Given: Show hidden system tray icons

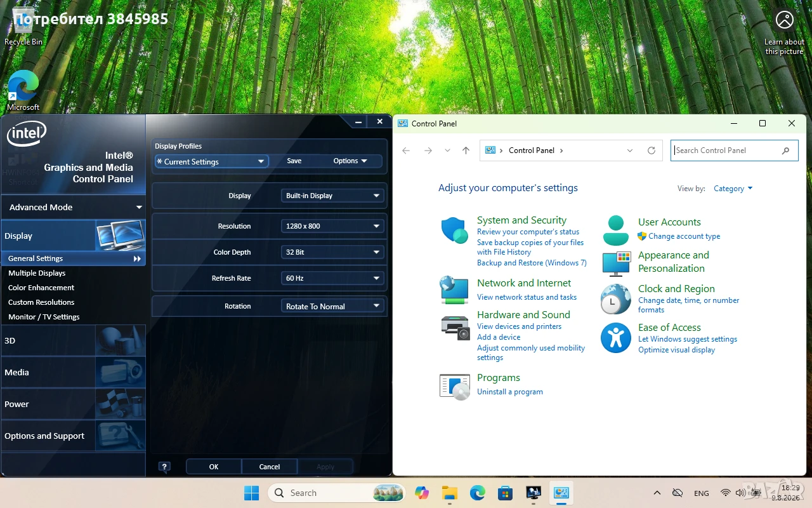Looking at the screenshot, I should (657, 493).
